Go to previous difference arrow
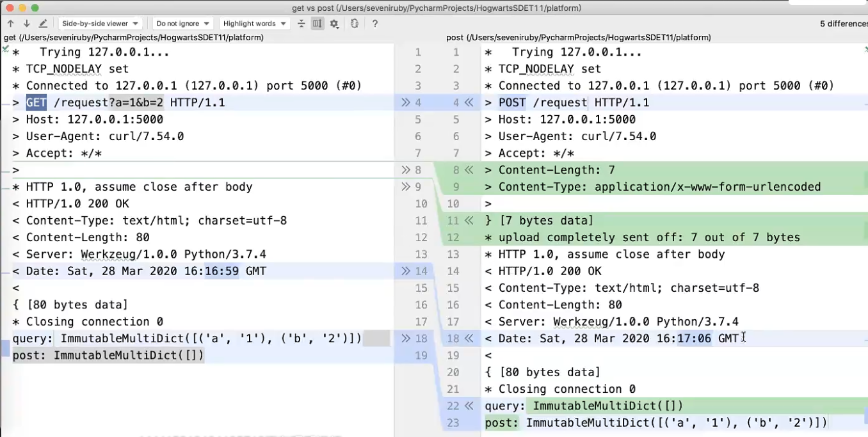The width and height of the screenshot is (868, 437). pyautogui.click(x=10, y=24)
